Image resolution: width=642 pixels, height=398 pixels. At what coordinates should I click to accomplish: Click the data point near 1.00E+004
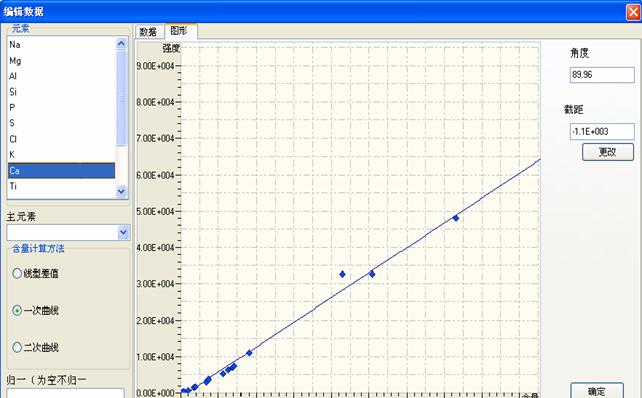[249, 353]
